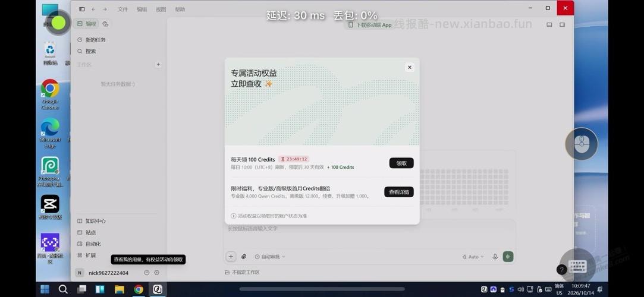Claim 100 Credits with 领取 button

tap(401, 163)
